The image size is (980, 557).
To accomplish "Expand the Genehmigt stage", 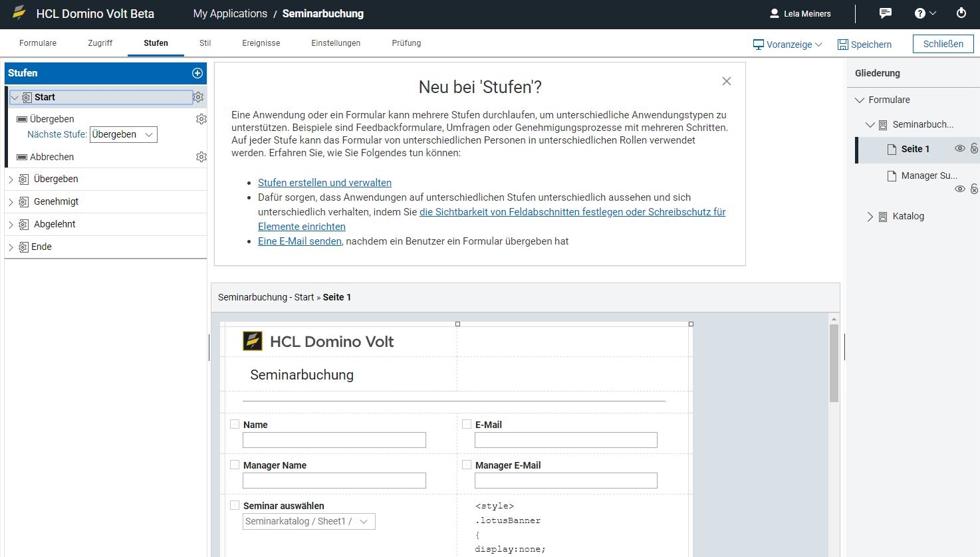I will (x=11, y=201).
